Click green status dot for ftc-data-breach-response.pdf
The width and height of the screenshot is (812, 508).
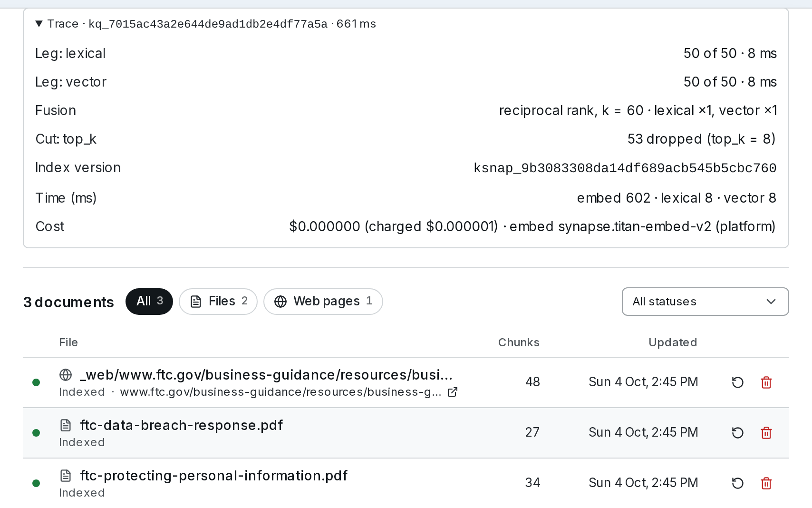click(x=36, y=433)
